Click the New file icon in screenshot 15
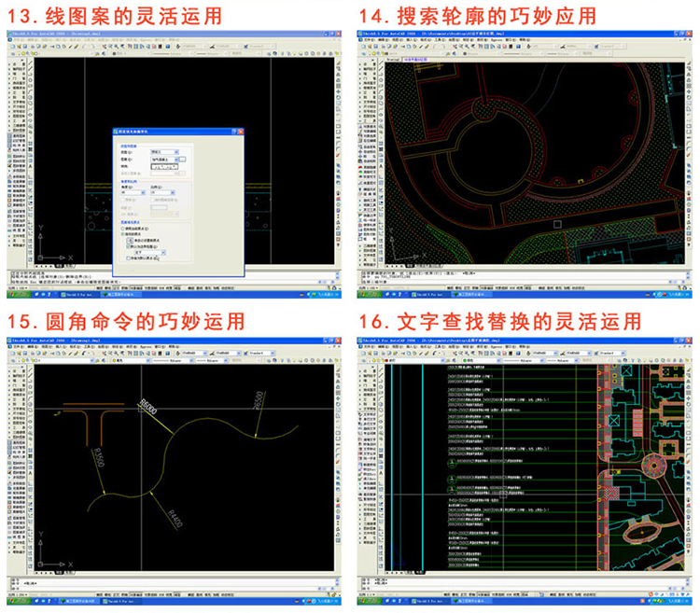 coord(11,354)
